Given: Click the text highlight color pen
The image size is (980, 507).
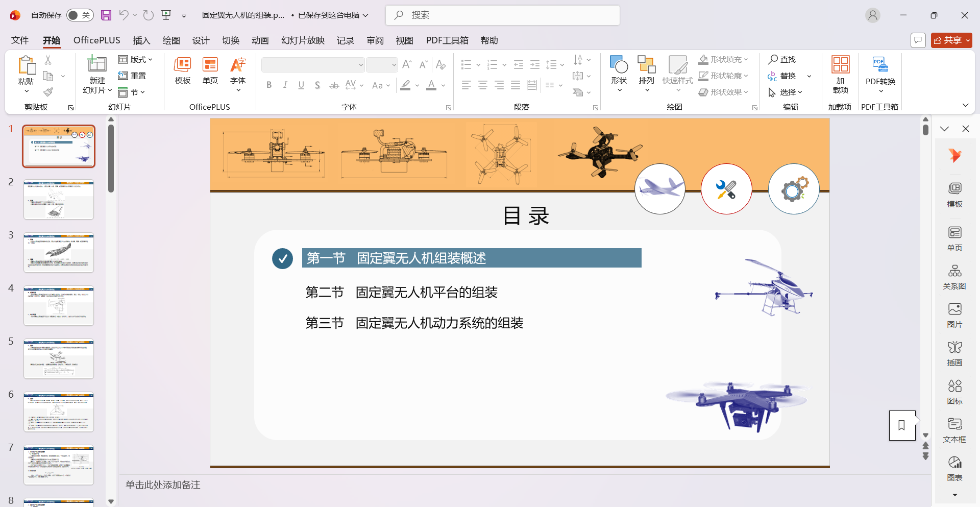Looking at the screenshot, I should pyautogui.click(x=405, y=85).
